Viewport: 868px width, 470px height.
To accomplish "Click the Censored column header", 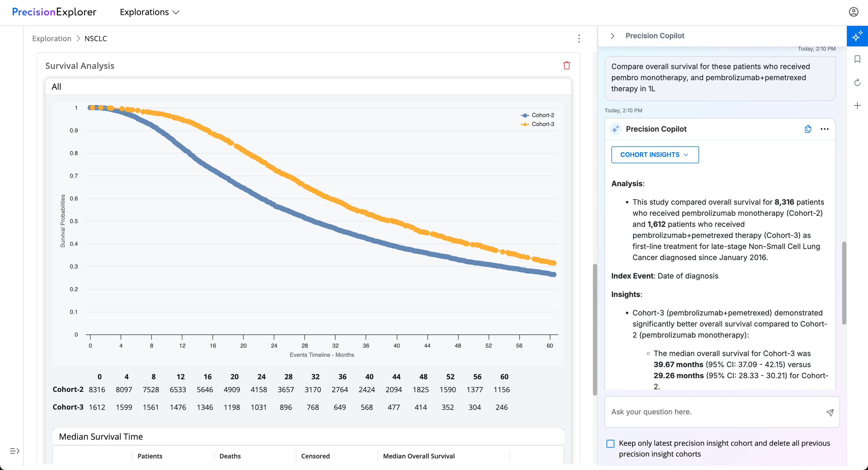I will point(315,456).
